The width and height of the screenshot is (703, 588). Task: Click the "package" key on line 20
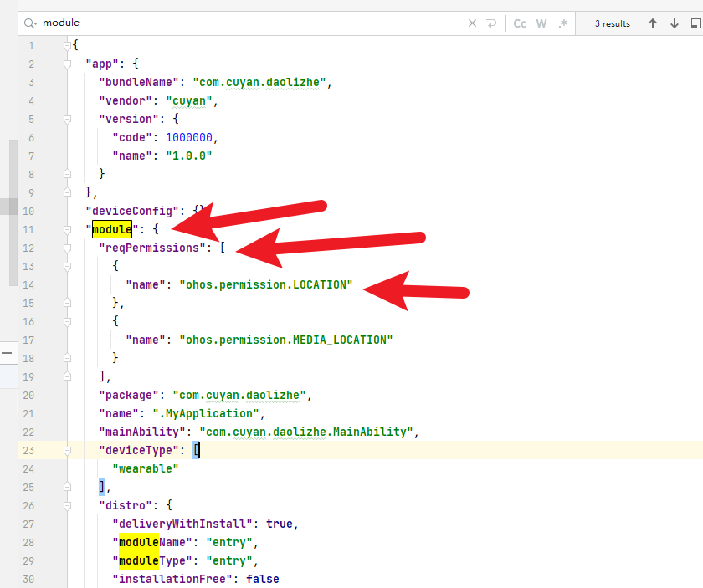pos(129,396)
